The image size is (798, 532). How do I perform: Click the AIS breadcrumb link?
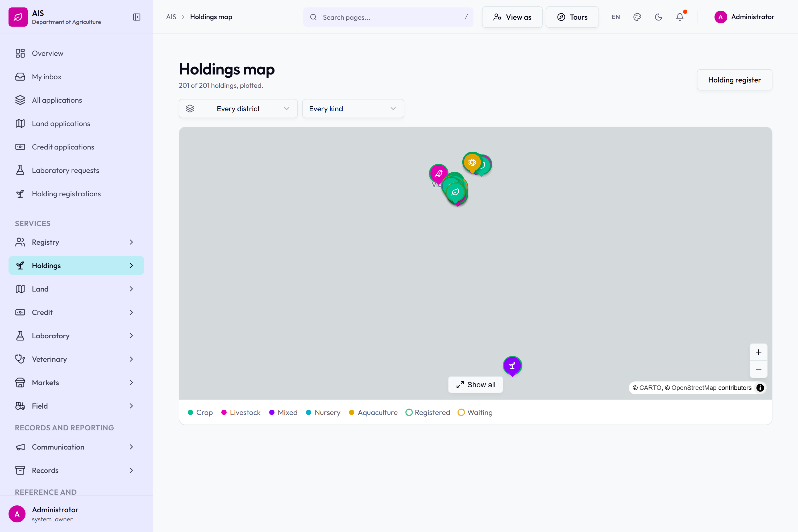point(171,17)
